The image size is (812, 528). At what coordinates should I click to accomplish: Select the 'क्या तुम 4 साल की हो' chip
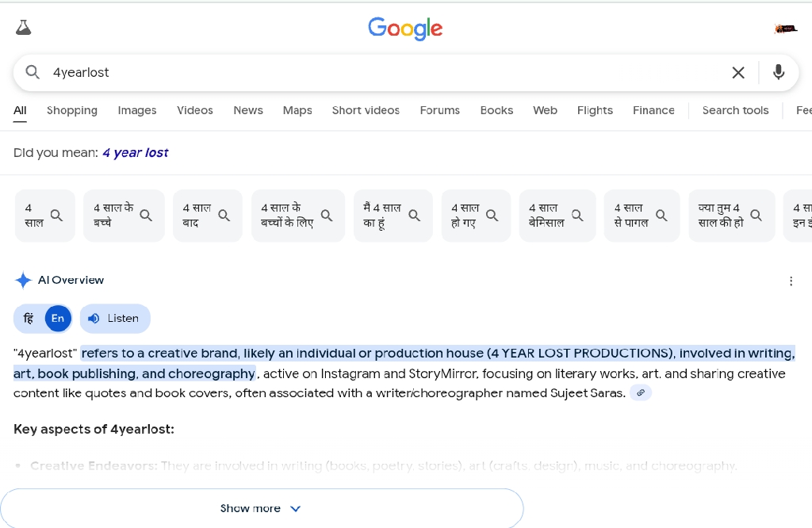tap(731, 216)
